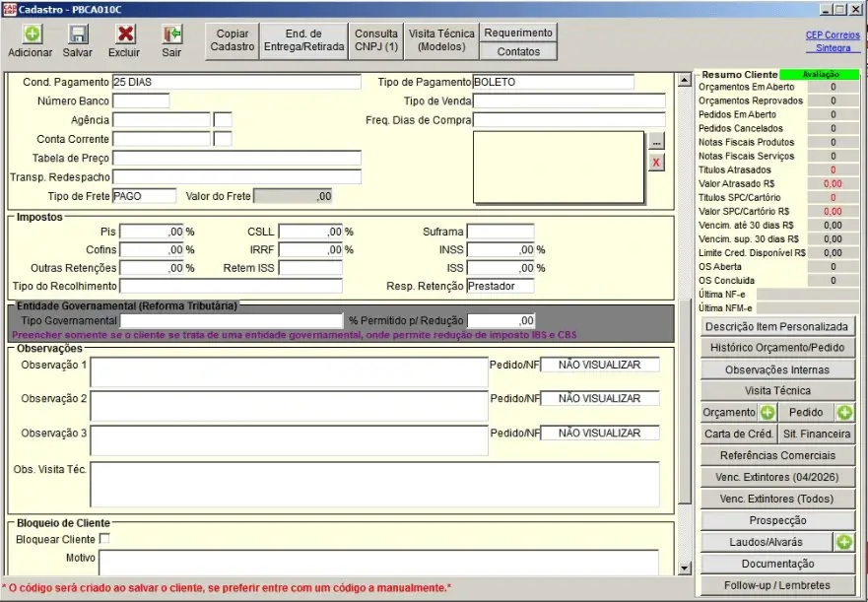Click the Tipo de Venda field

coord(569,100)
